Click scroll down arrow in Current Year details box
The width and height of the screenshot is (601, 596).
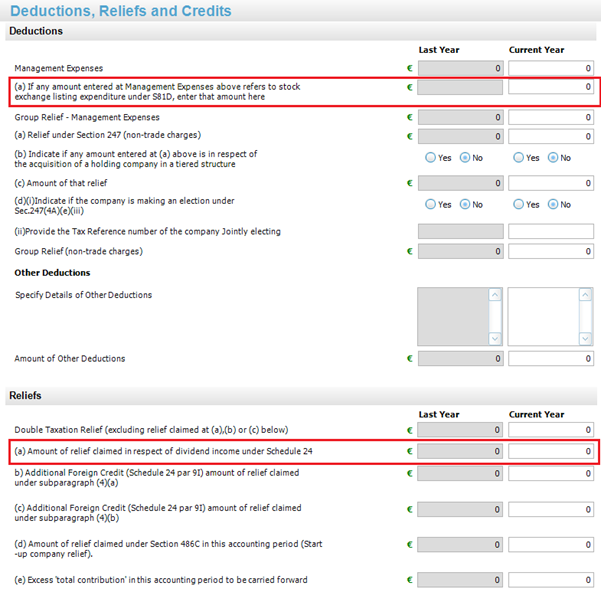(585, 338)
